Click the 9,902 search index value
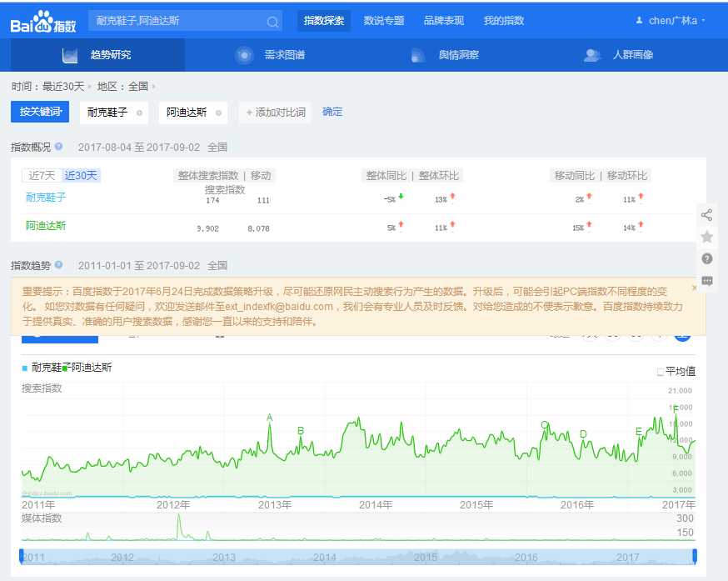Viewport: 728px width, 581px height. [207, 228]
